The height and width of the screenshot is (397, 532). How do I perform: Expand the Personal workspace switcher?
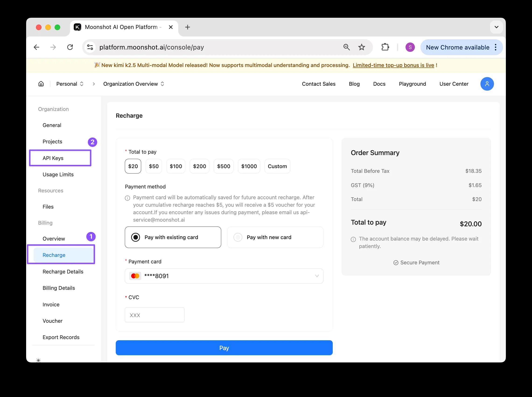(x=70, y=84)
